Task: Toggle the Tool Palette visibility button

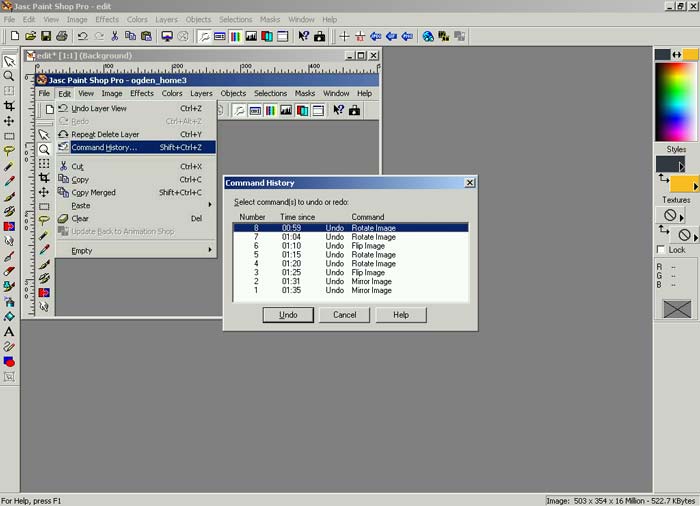Action: [x=204, y=36]
